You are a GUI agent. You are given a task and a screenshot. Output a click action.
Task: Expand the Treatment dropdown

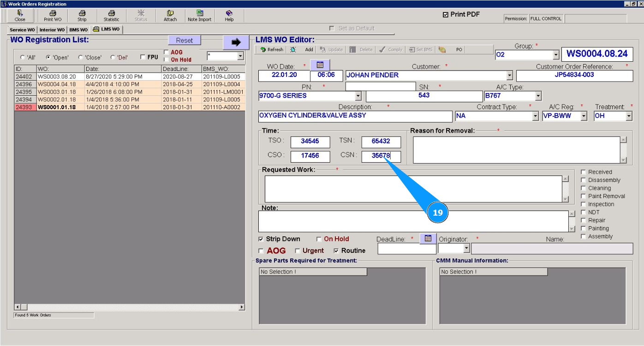pyautogui.click(x=629, y=116)
